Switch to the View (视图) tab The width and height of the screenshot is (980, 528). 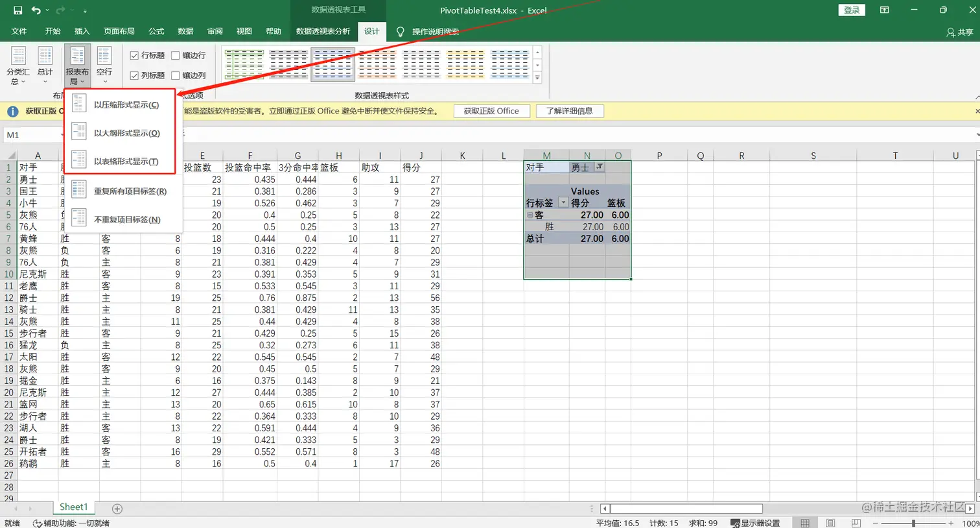click(244, 31)
